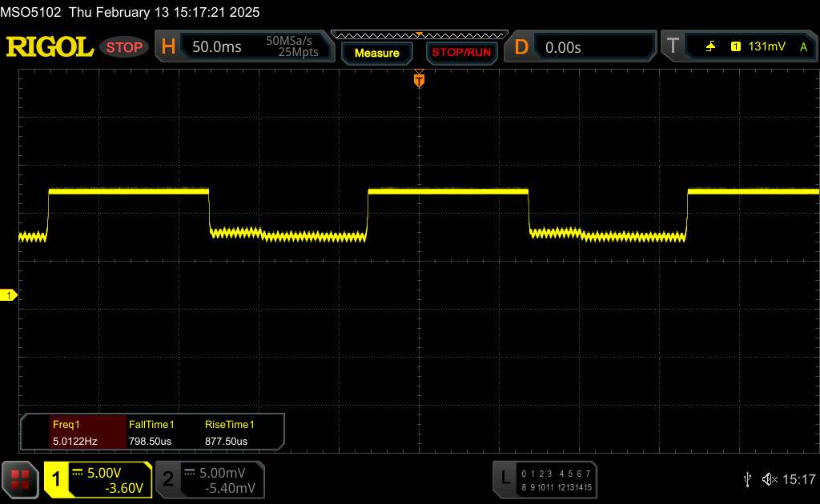The height and width of the screenshot is (504, 820).
Task: Click the channel 1 ground marker on left edge
Action: point(9,296)
